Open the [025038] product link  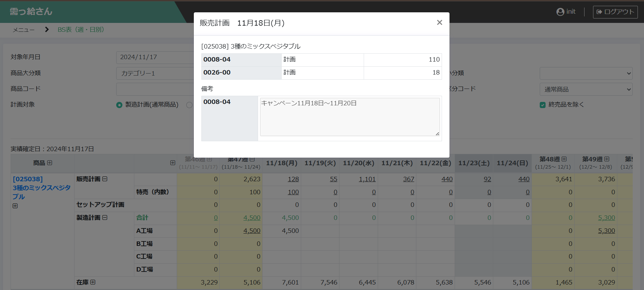(28, 179)
